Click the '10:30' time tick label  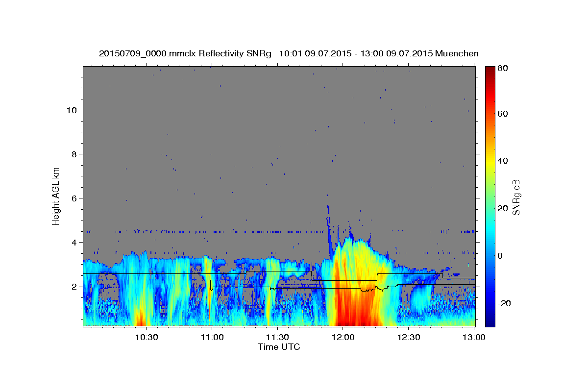[x=146, y=337]
